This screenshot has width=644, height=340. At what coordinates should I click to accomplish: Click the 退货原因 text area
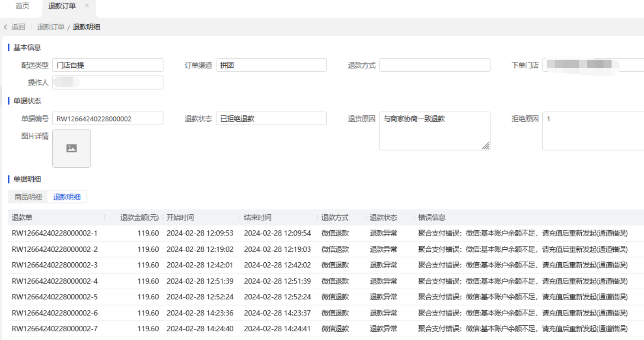[435, 131]
